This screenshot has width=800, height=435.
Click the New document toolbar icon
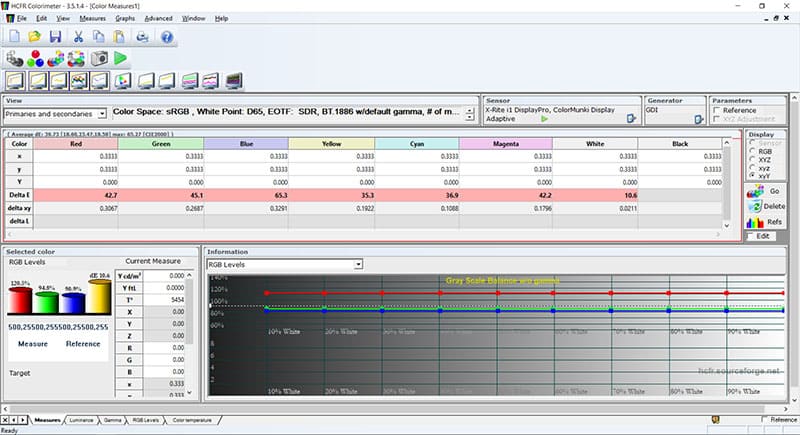click(x=14, y=37)
